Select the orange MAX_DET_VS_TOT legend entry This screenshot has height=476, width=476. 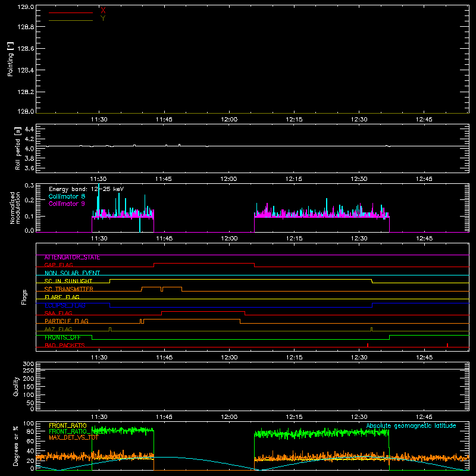(74, 437)
